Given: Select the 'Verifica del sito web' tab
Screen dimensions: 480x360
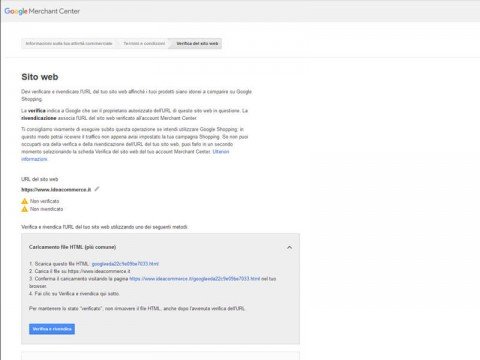Looking at the screenshot, I should pyautogui.click(x=197, y=44).
